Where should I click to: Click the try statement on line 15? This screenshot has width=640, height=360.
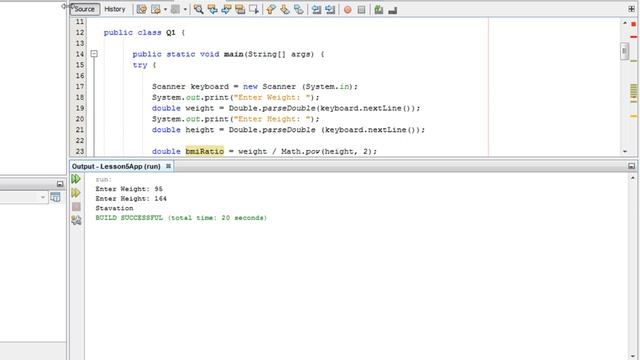144,65
